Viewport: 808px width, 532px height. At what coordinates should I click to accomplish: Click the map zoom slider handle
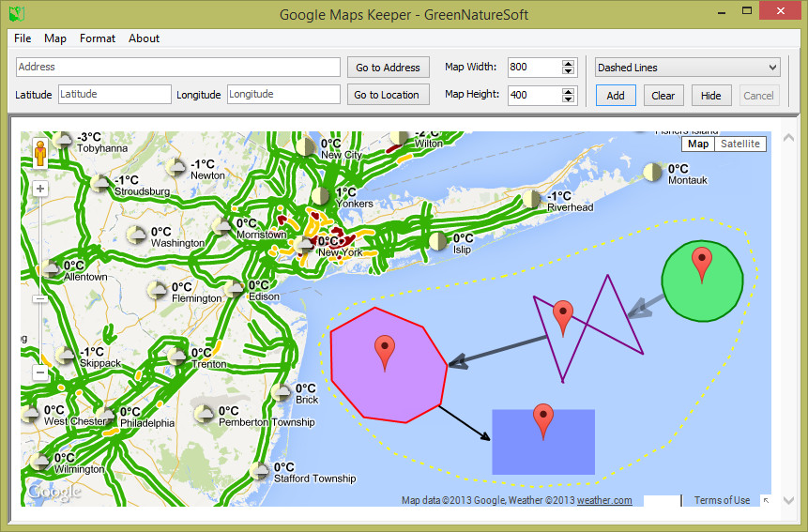[x=40, y=298]
